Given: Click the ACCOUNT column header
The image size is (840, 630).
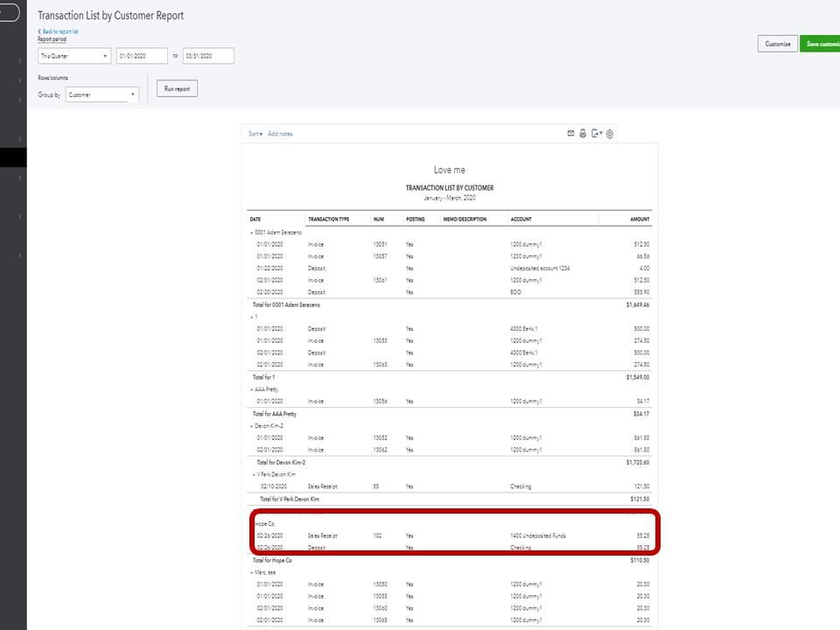Looking at the screenshot, I should click(x=521, y=219).
